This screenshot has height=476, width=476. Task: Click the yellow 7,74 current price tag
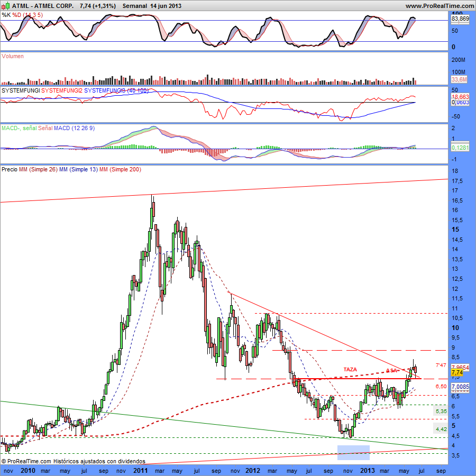click(x=457, y=372)
